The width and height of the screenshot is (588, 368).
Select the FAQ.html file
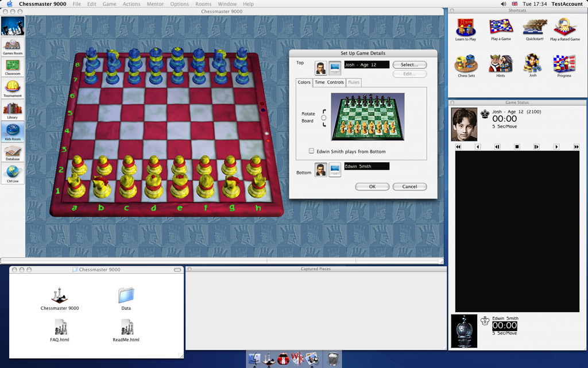pyautogui.click(x=60, y=331)
